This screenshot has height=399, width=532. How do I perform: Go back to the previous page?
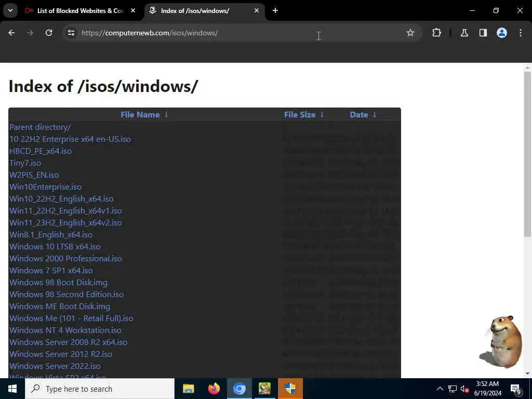(11, 33)
